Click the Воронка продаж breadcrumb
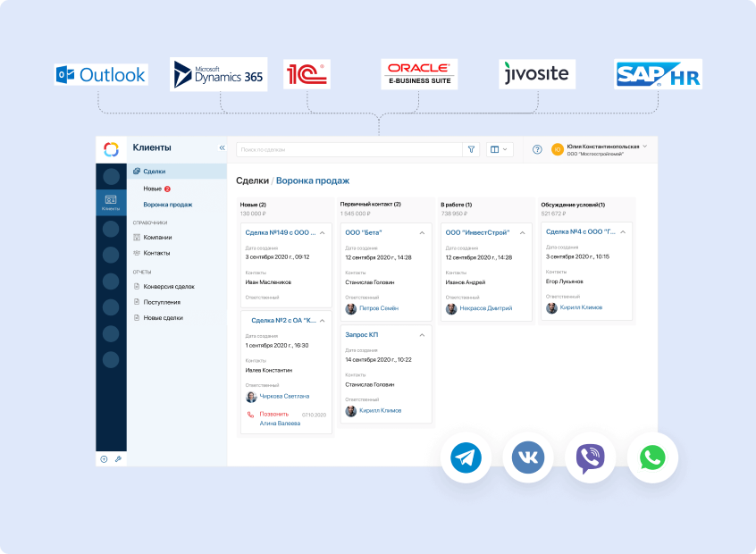 click(x=313, y=180)
